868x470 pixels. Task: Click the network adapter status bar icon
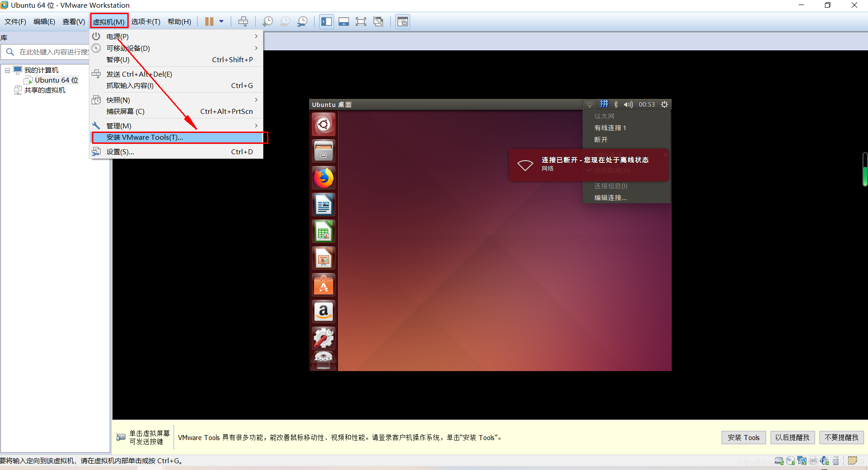coord(802,460)
